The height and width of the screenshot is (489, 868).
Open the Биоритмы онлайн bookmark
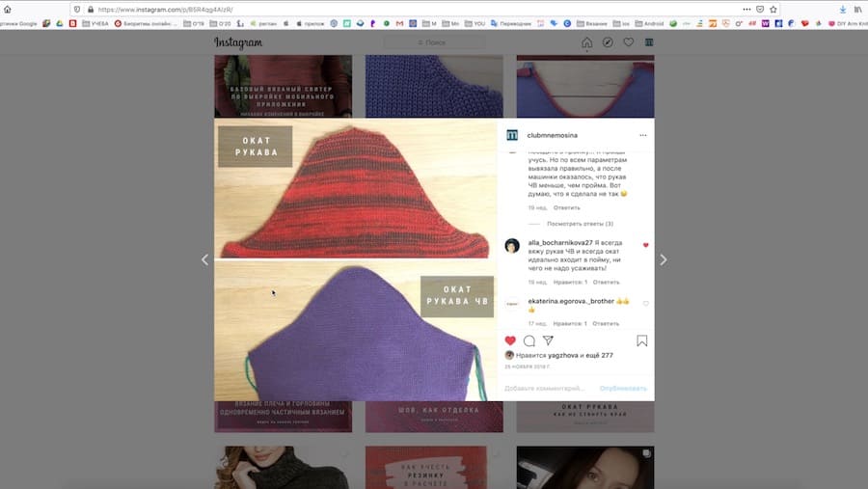click(147, 24)
